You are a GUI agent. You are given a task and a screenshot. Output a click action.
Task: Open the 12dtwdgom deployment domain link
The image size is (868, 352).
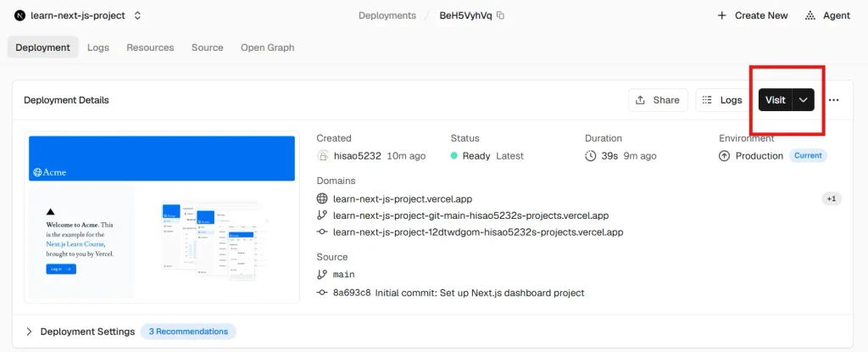pyautogui.click(x=478, y=232)
